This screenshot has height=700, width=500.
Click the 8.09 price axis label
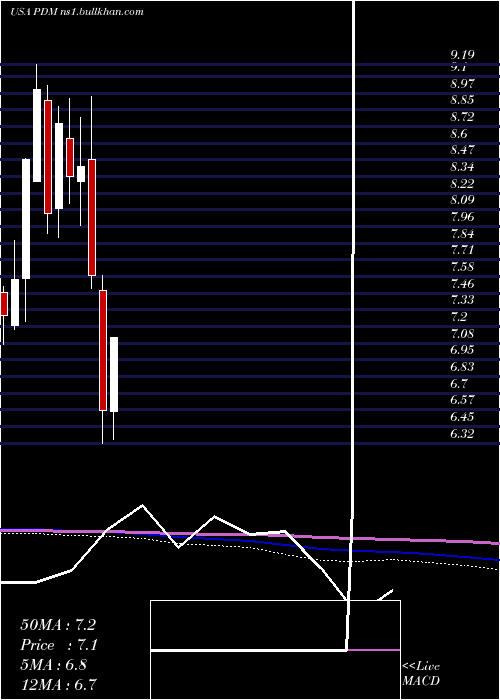[462, 200]
